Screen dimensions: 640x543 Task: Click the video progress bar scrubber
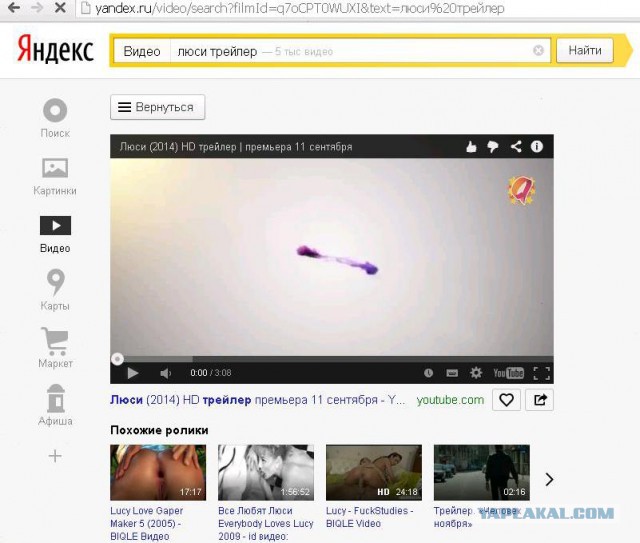coord(117,359)
